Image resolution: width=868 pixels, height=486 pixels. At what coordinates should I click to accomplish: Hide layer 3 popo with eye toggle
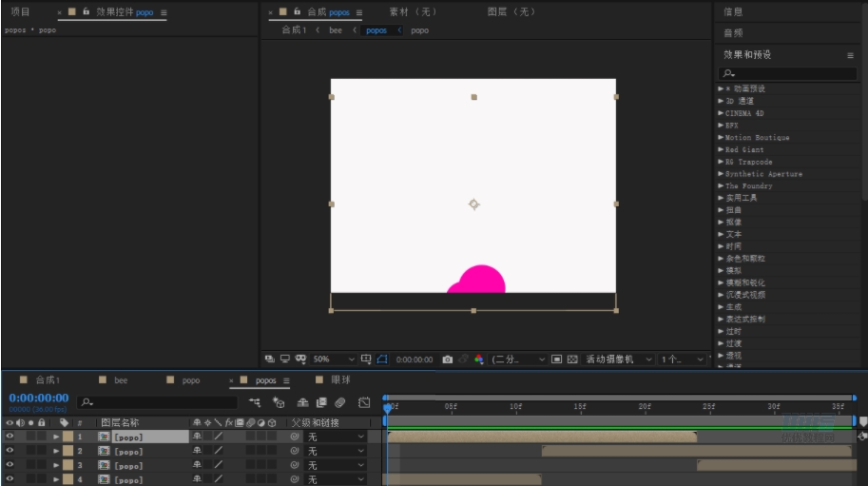[10, 465]
